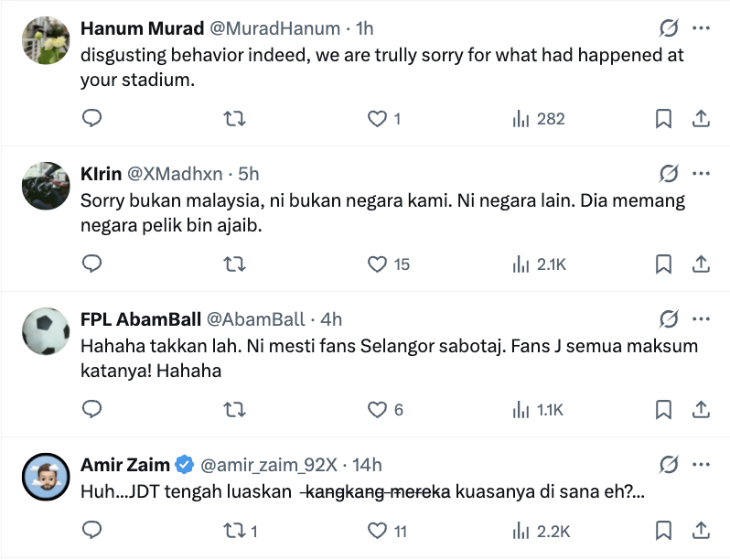Reply to FPL AbamBall's tweet
This screenshot has width=730, height=560.
coord(91,410)
